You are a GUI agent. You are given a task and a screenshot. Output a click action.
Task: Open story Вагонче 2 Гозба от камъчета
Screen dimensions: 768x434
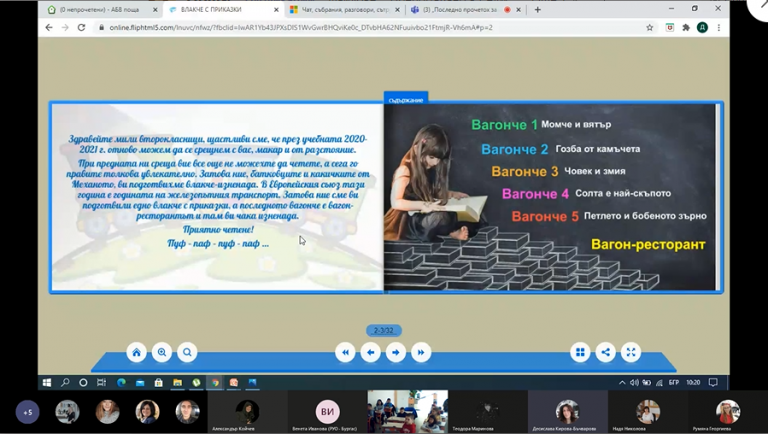pos(560,149)
